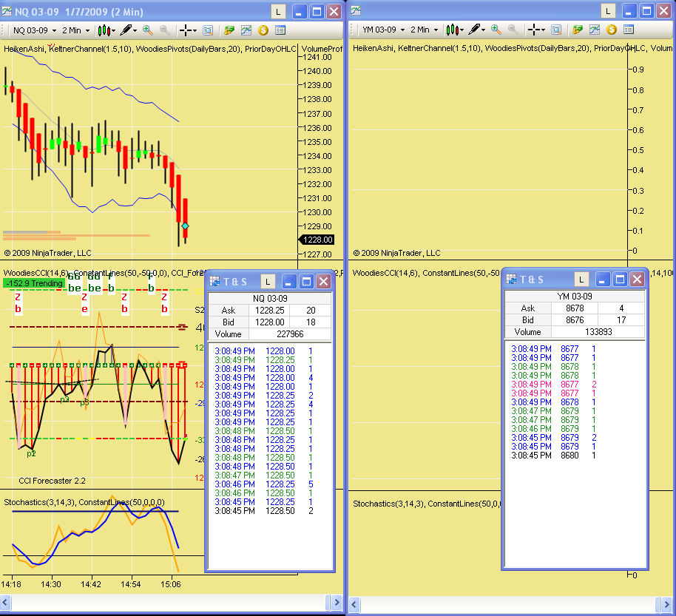
Task: Click CCI Forecaster 2.2 label
Action: pyautogui.click(x=53, y=481)
